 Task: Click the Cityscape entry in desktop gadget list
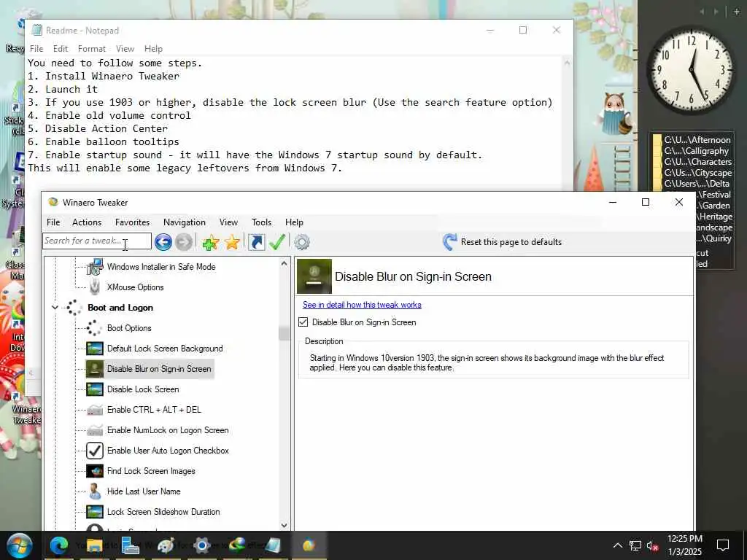(x=698, y=173)
